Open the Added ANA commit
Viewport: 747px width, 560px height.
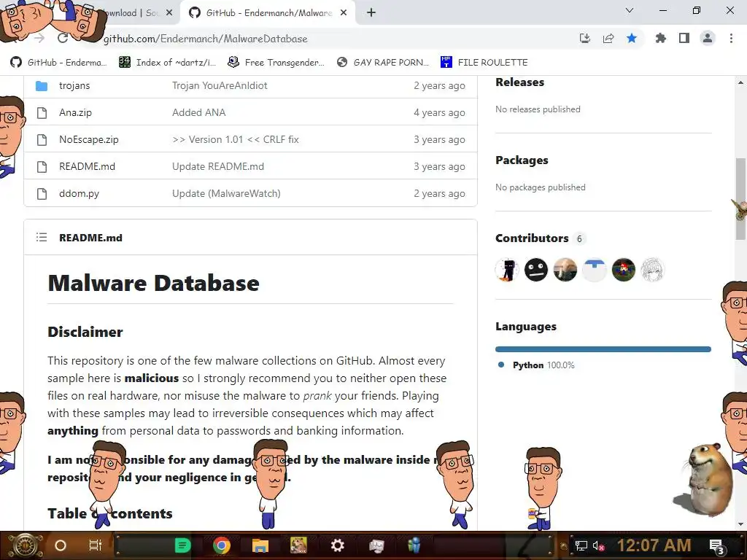click(198, 112)
